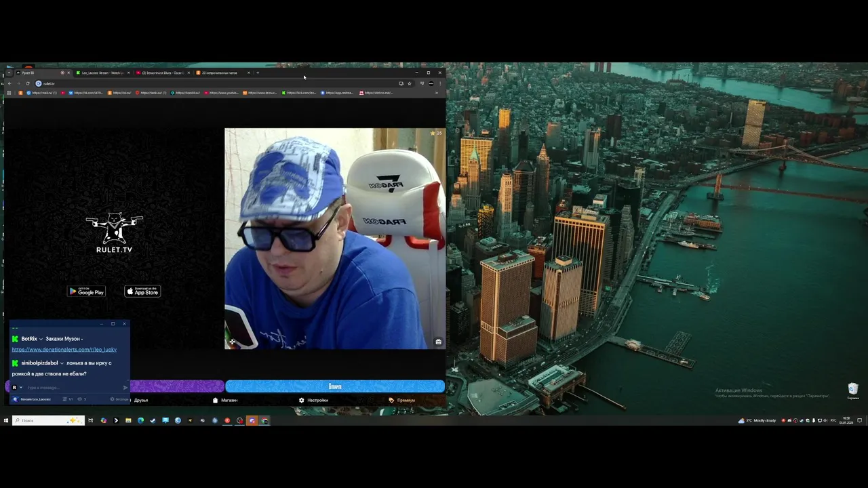Focus the chat 'Type a message' field
This screenshot has width=868, height=488.
73,388
